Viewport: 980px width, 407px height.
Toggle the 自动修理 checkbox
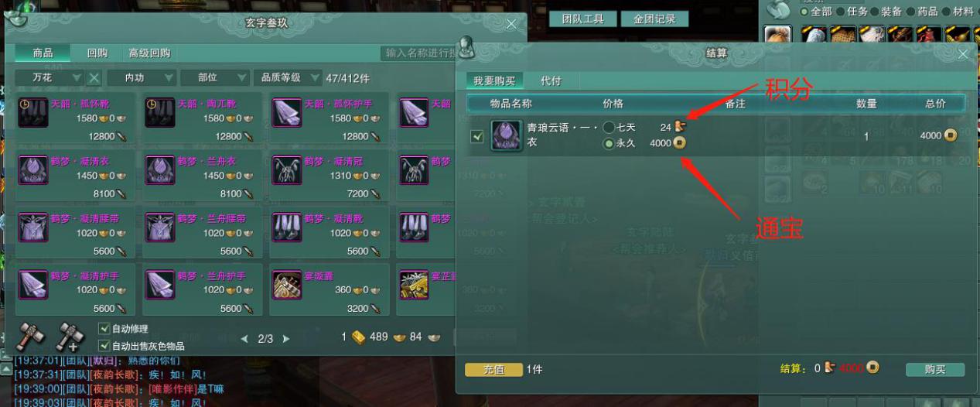click(x=104, y=329)
